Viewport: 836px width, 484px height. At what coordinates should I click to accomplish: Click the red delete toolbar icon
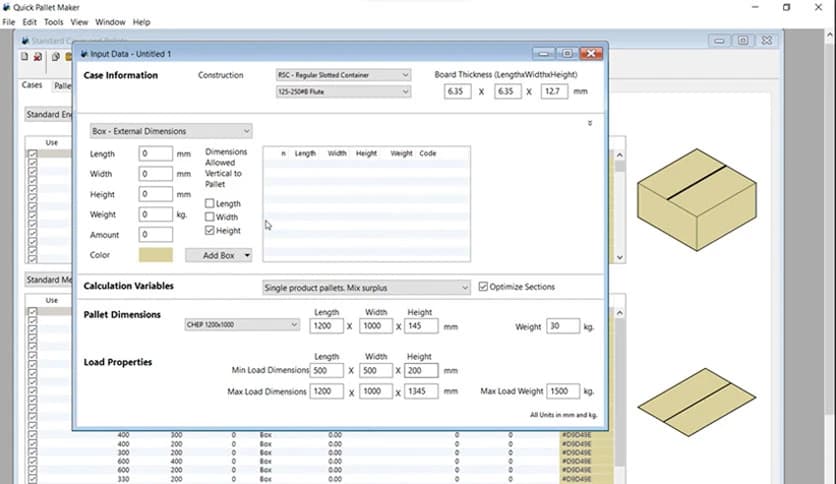coord(38,57)
